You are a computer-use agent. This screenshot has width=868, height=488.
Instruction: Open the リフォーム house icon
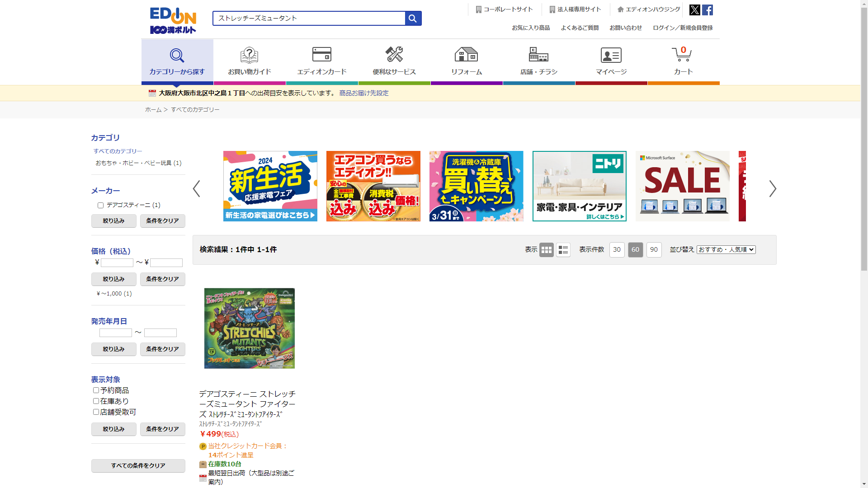click(x=466, y=54)
